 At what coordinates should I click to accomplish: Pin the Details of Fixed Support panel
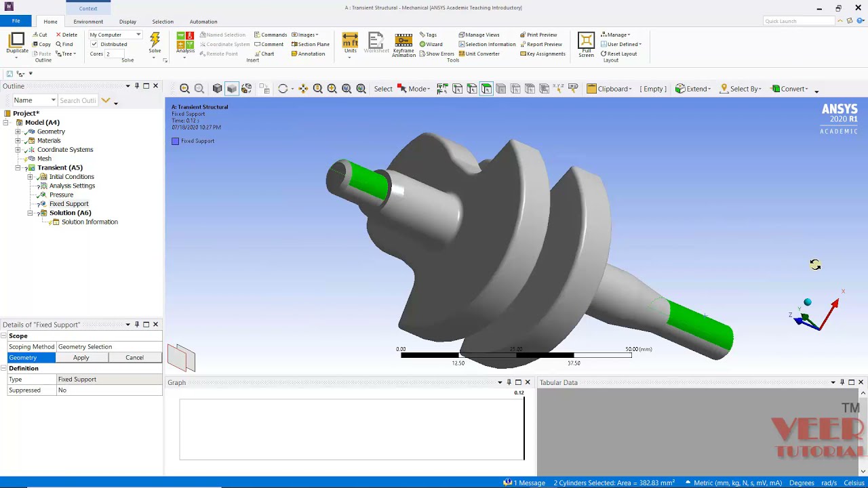pyautogui.click(x=136, y=325)
